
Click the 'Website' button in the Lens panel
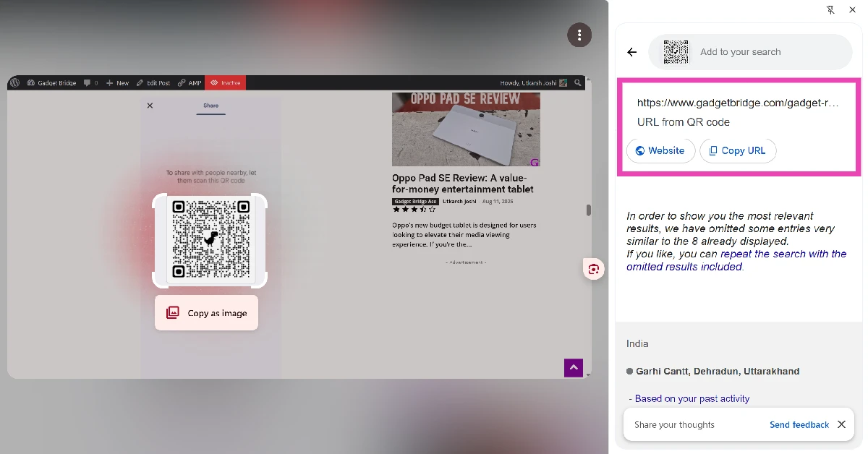click(x=660, y=150)
